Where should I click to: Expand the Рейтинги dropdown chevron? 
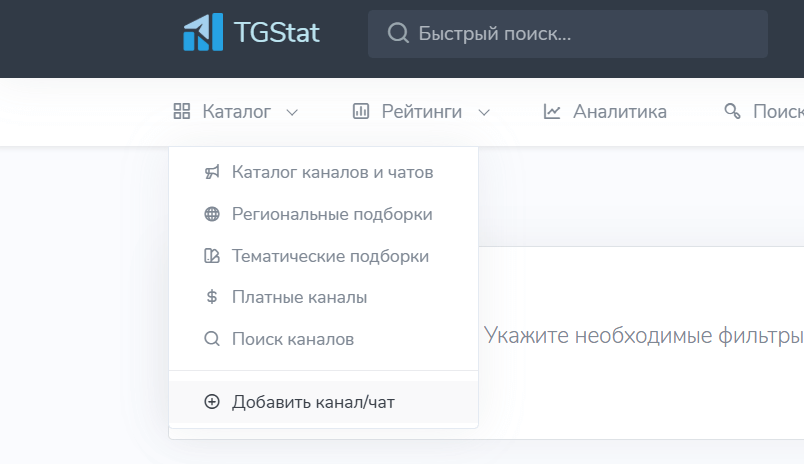click(484, 112)
